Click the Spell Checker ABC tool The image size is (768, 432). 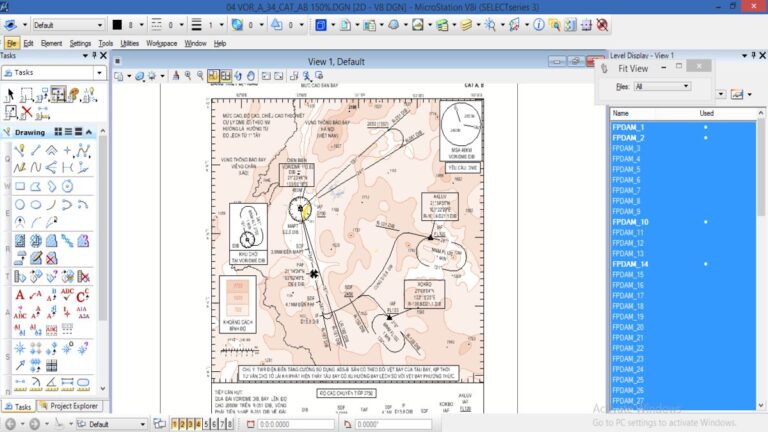click(67, 294)
